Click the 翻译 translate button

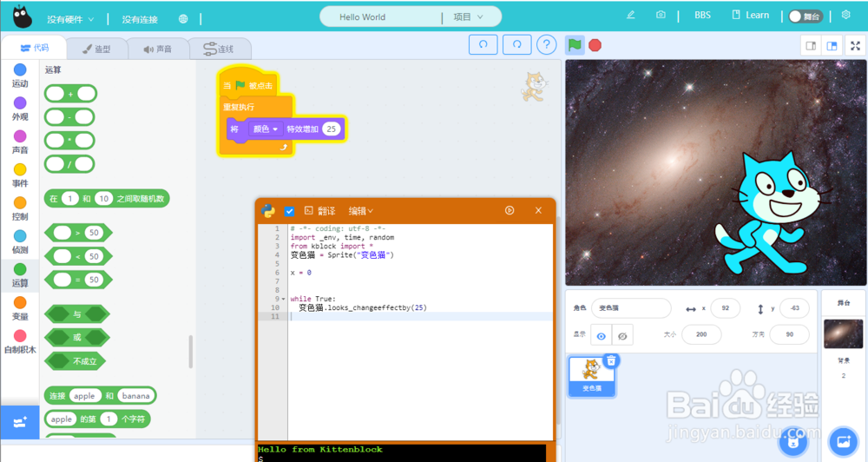coord(320,211)
